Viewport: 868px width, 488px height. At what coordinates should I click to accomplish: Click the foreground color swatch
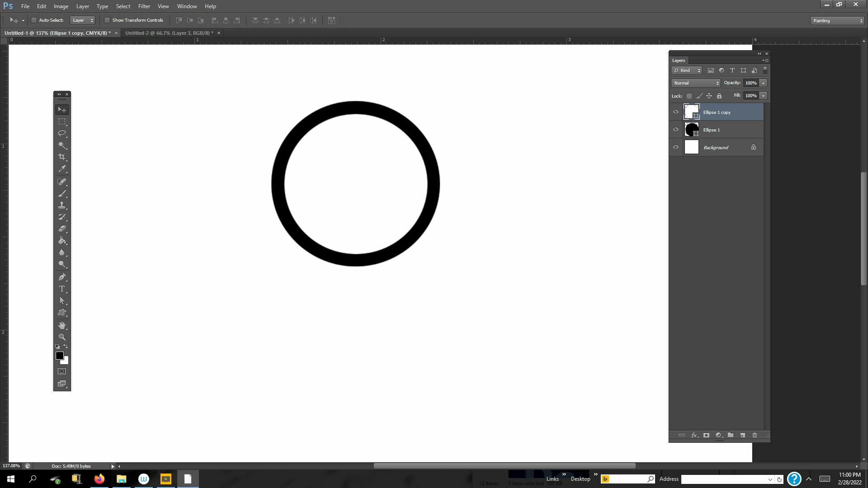59,356
